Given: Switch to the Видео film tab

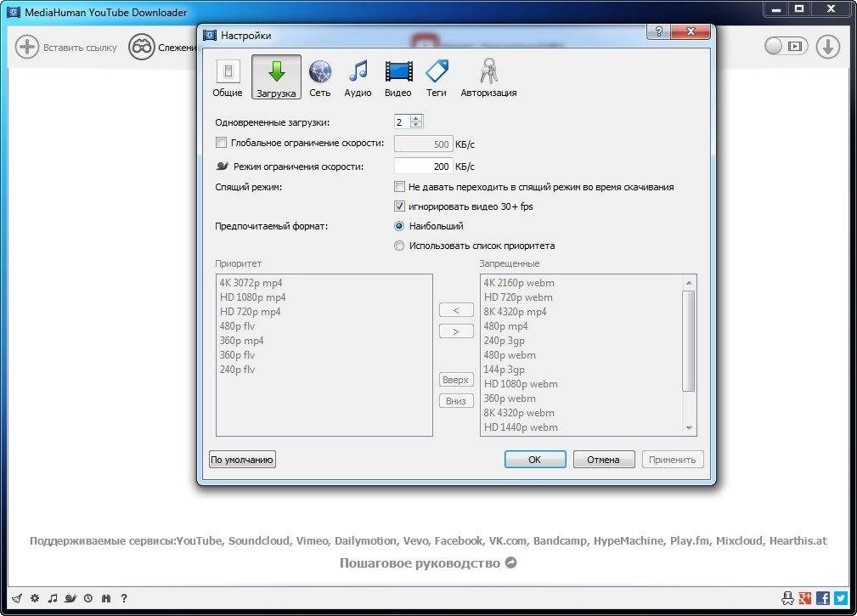Looking at the screenshot, I should click(397, 78).
